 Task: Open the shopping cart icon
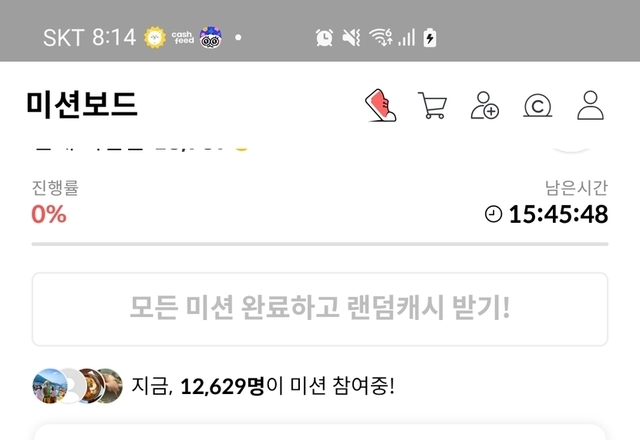432,105
